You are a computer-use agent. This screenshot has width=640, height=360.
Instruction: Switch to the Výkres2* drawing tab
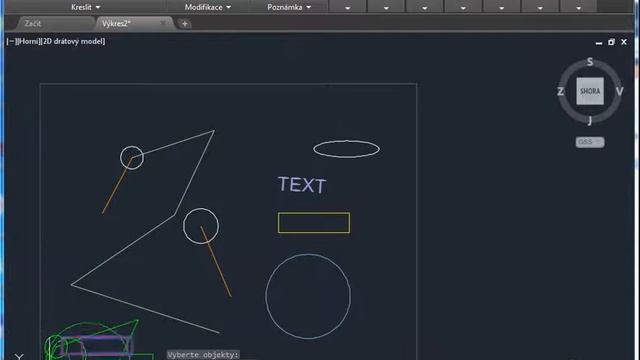click(116, 24)
